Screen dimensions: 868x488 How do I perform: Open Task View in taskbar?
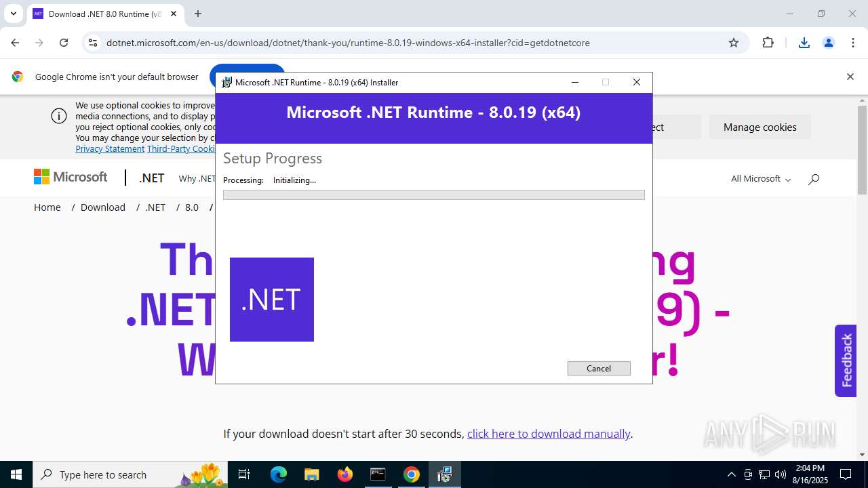pyautogui.click(x=245, y=474)
